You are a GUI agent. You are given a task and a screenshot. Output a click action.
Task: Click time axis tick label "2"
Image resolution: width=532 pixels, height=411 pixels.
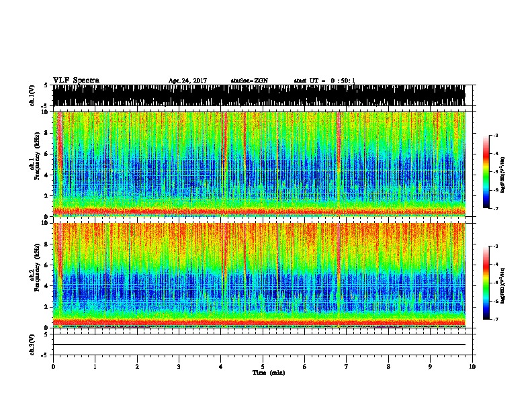[x=137, y=367]
